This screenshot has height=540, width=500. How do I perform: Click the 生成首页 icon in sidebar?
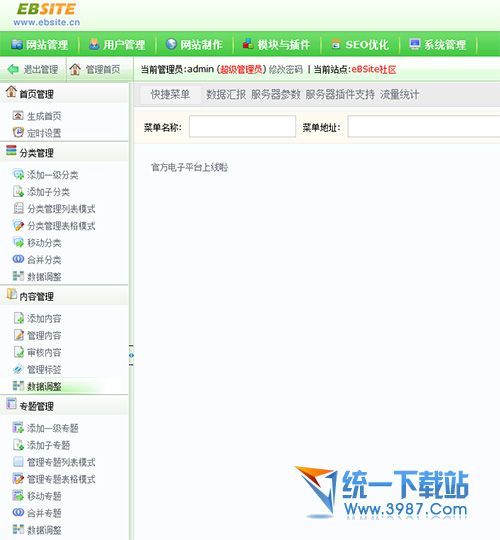(x=18, y=115)
